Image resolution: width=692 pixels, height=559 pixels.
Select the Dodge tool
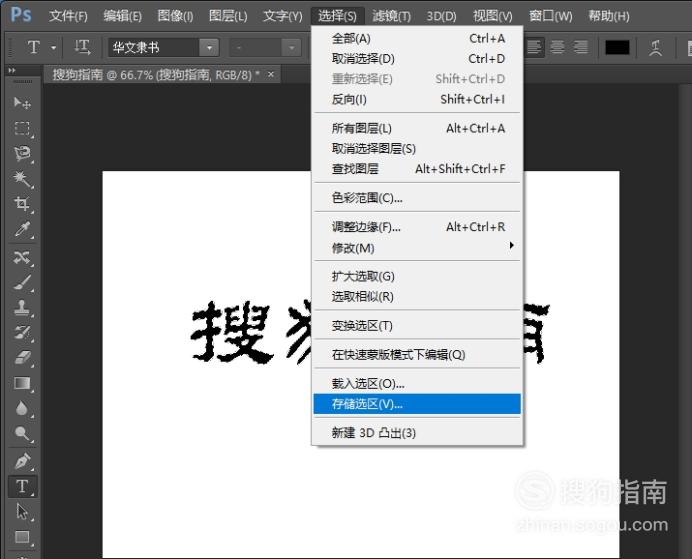[22, 434]
